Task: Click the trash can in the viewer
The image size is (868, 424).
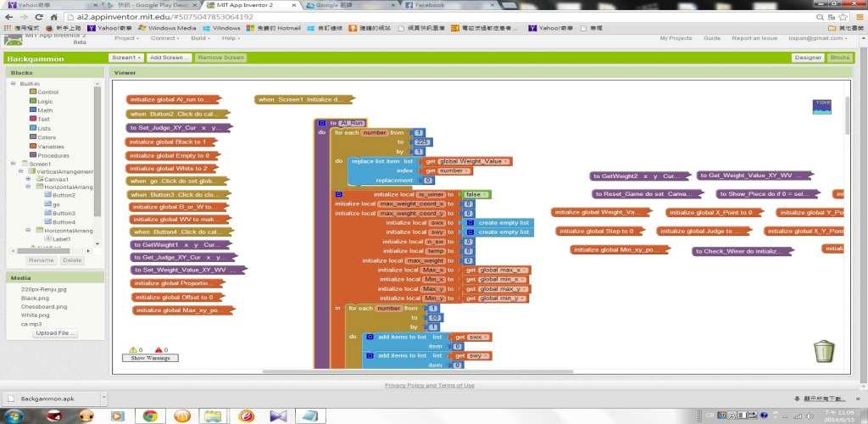Action: click(823, 350)
